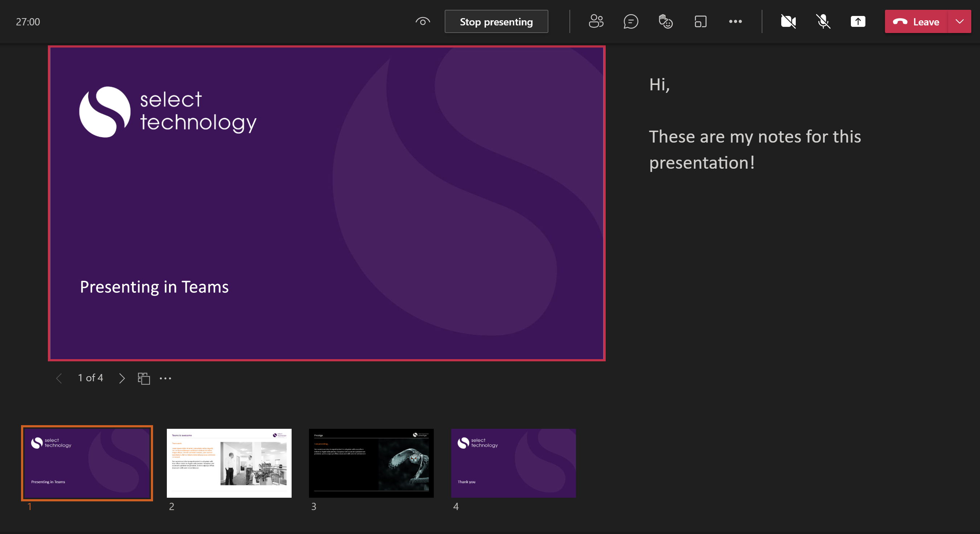The width and height of the screenshot is (980, 534).
Task: Select the 'Presenting in Teams' title slide thumbnail
Action: tap(87, 463)
